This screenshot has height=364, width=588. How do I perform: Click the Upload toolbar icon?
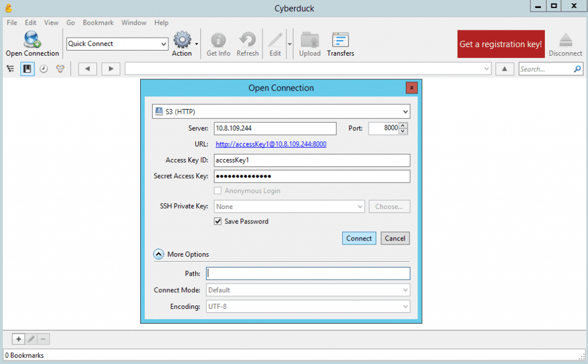pyautogui.click(x=310, y=40)
